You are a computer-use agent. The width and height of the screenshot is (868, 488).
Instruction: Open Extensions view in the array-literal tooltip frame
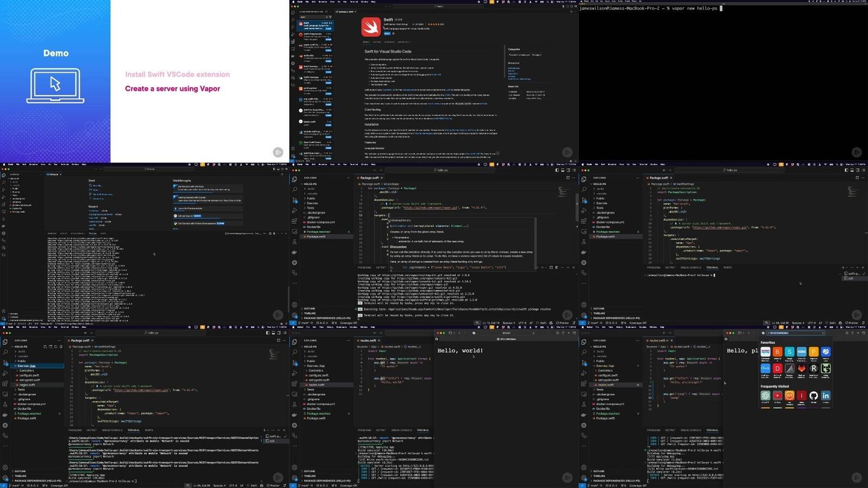pos(294,221)
